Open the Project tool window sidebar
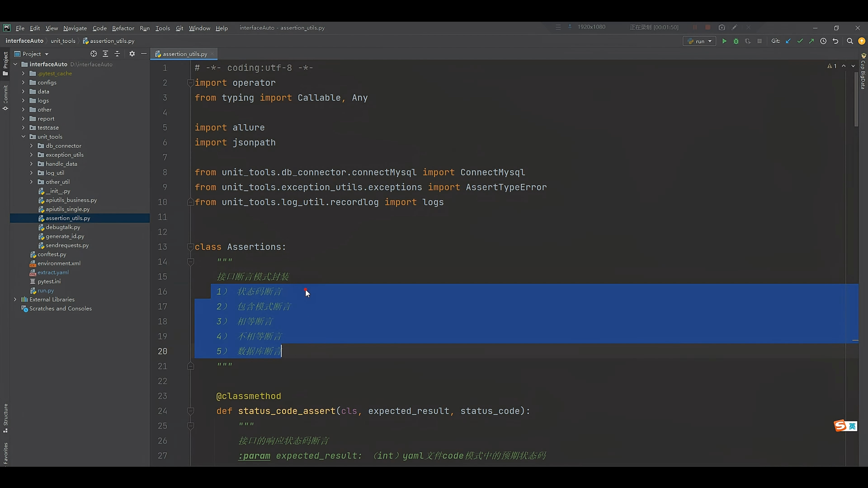The width and height of the screenshot is (868, 488). tap(5, 63)
